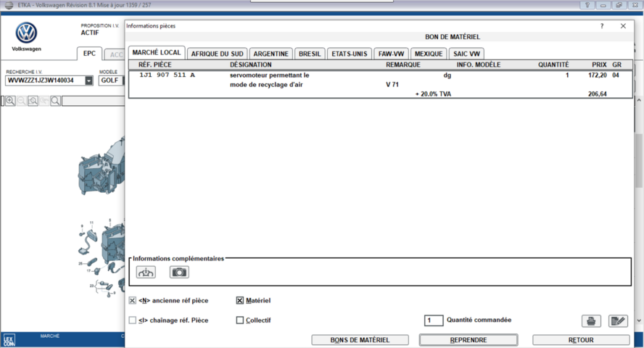Click the greyed zoom-out magnifier icon
Image resolution: width=644 pixels, height=348 pixels.
pos(21,101)
